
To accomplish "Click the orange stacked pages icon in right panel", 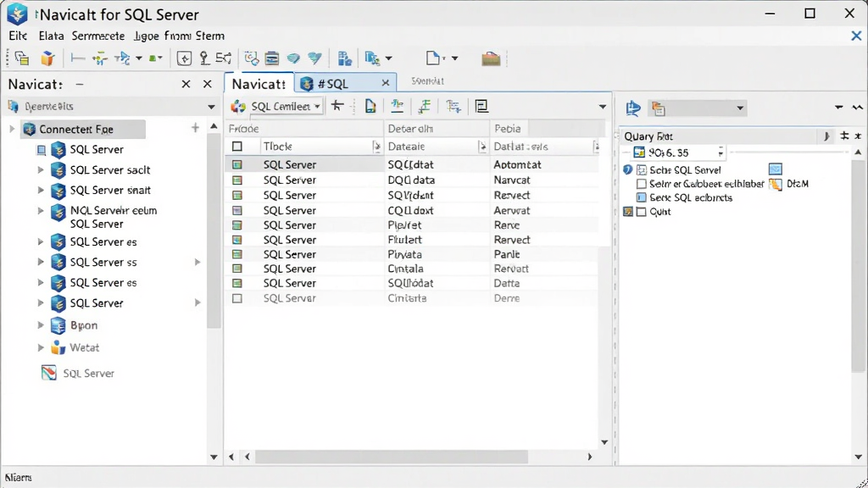I will pyautogui.click(x=658, y=108).
